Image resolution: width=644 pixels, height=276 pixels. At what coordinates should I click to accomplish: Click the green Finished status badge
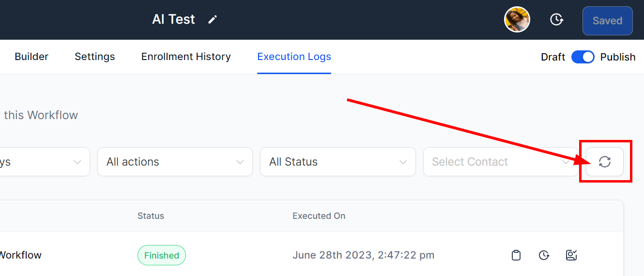point(162,255)
